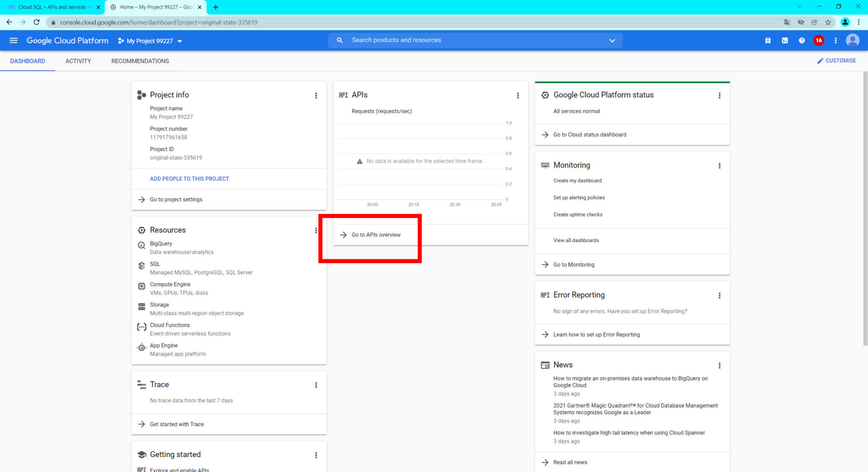Image resolution: width=868 pixels, height=472 pixels.
Task: Open Chrome browser menu dots
Action: point(859,22)
